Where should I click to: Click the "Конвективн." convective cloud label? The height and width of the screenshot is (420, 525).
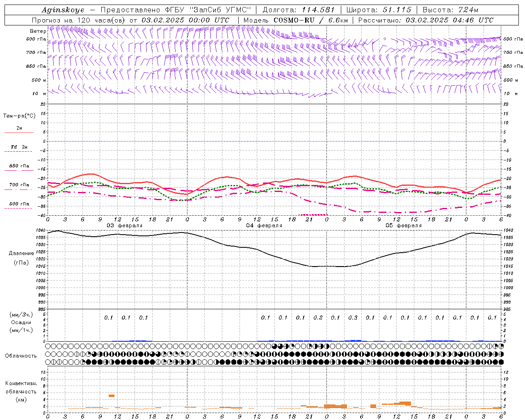21,383
